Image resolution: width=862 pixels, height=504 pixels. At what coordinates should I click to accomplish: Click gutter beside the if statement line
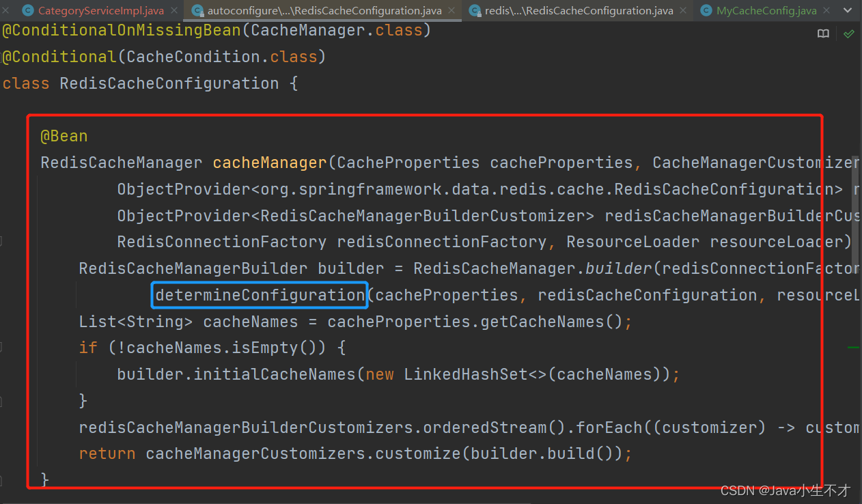(7, 347)
